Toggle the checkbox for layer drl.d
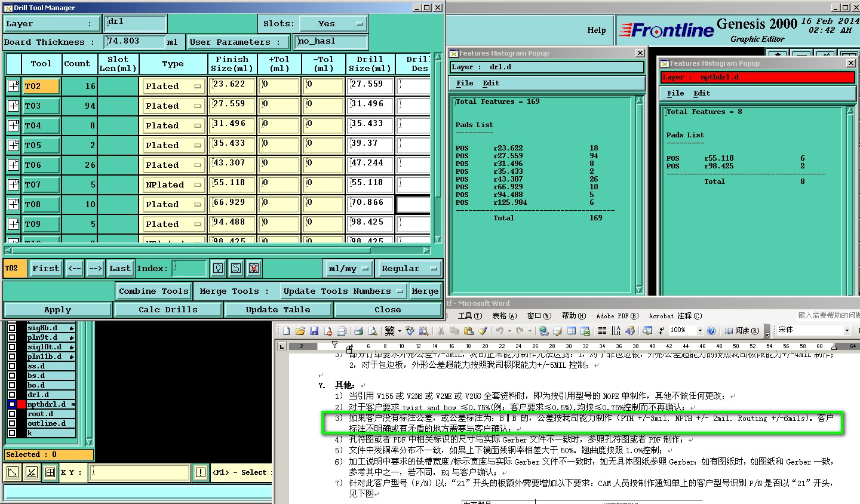The image size is (860, 504). coord(12,395)
